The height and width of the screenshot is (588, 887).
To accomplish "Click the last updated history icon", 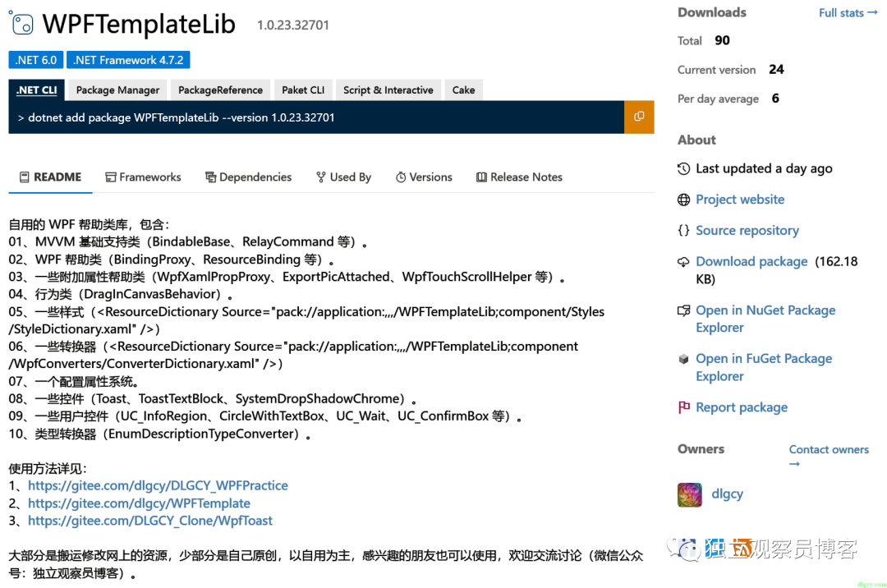I will click(683, 168).
